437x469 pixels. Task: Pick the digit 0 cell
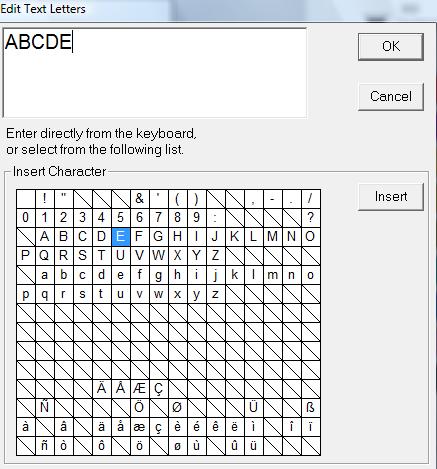26,218
